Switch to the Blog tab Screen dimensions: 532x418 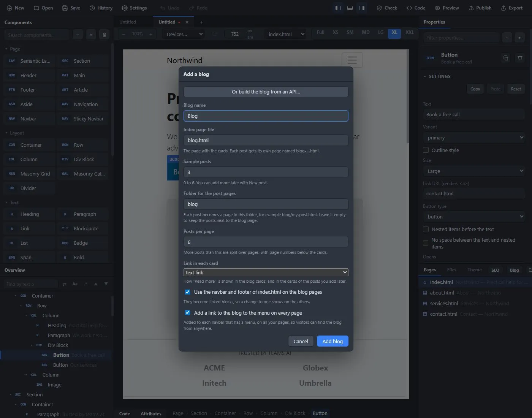click(514, 270)
